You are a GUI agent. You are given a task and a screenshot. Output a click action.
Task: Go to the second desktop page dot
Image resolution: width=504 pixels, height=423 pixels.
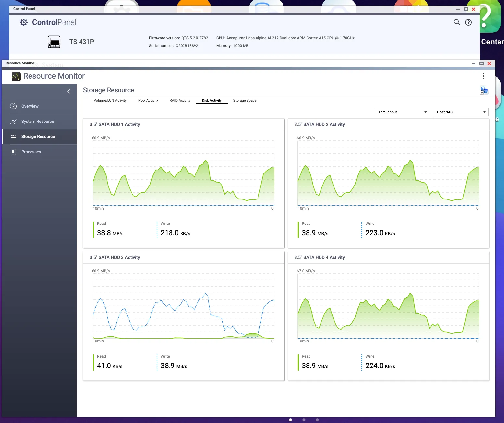304,420
